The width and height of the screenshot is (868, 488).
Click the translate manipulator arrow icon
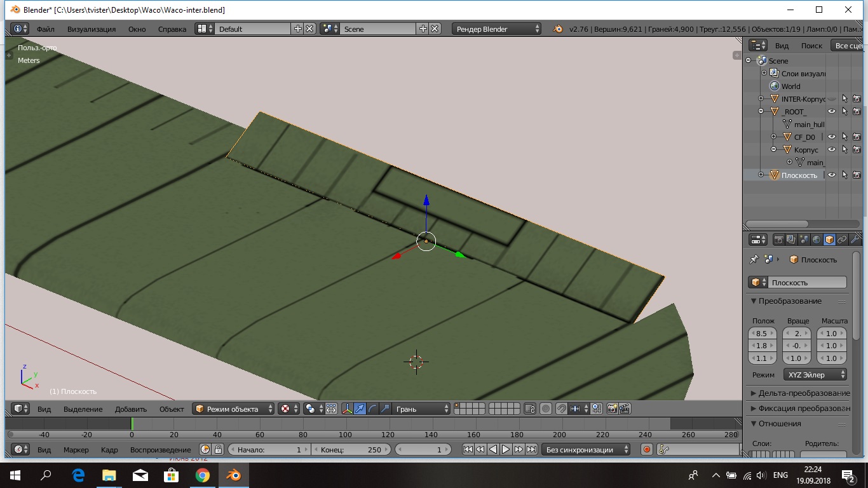coord(360,409)
